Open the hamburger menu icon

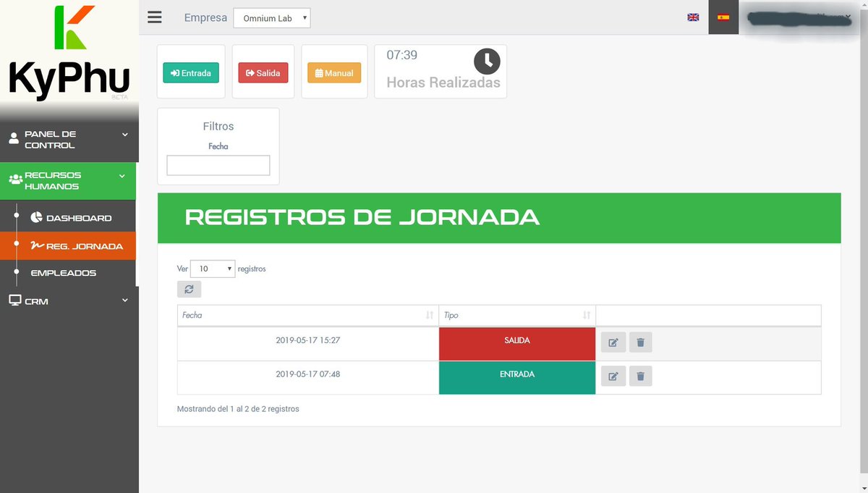coord(154,17)
